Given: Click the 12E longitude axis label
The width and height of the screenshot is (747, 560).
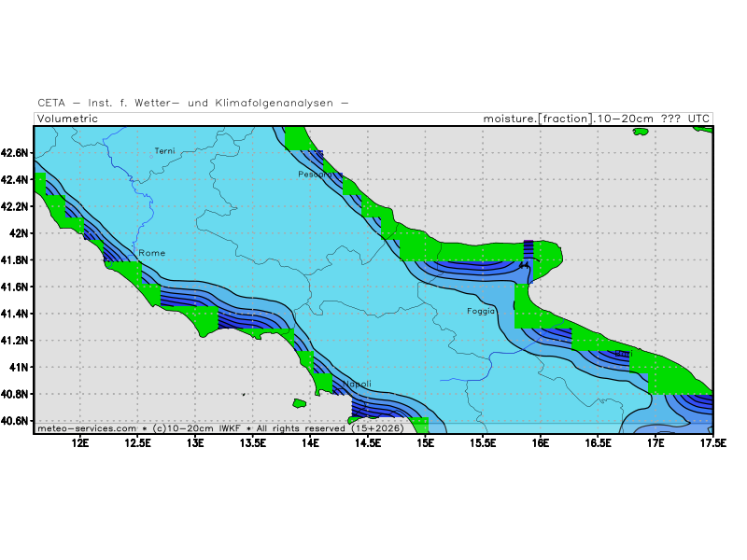Looking at the screenshot, I should (x=80, y=443).
